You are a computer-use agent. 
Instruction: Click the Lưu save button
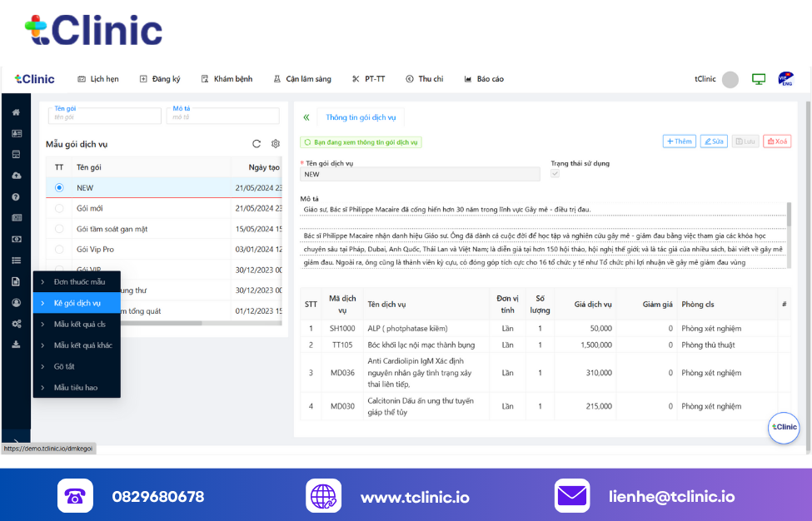click(745, 141)
